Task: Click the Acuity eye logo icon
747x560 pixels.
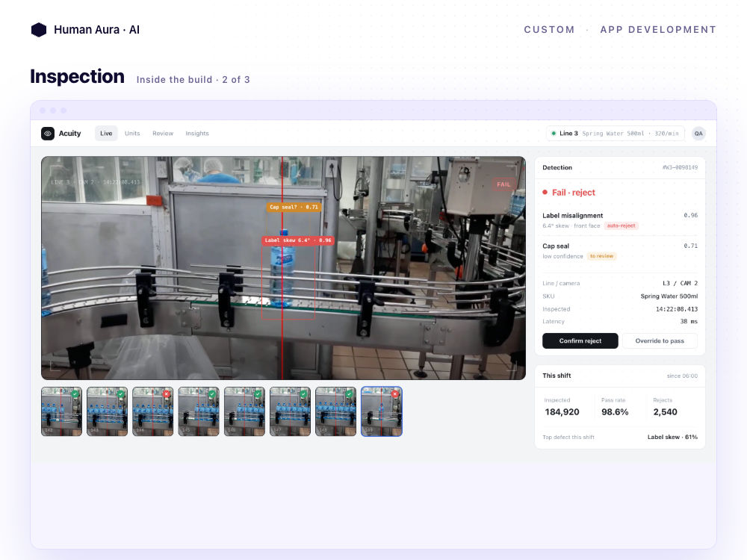Action: 48,134
